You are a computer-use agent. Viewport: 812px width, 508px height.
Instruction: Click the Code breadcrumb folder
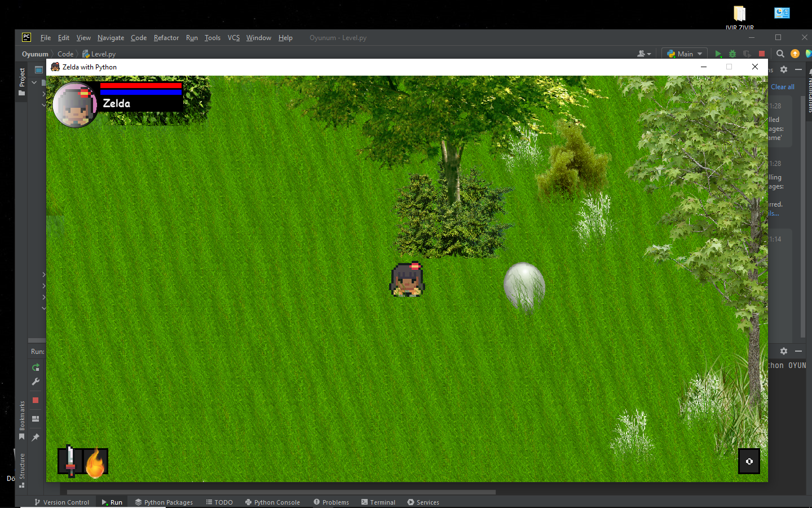[x=65, y=54]
